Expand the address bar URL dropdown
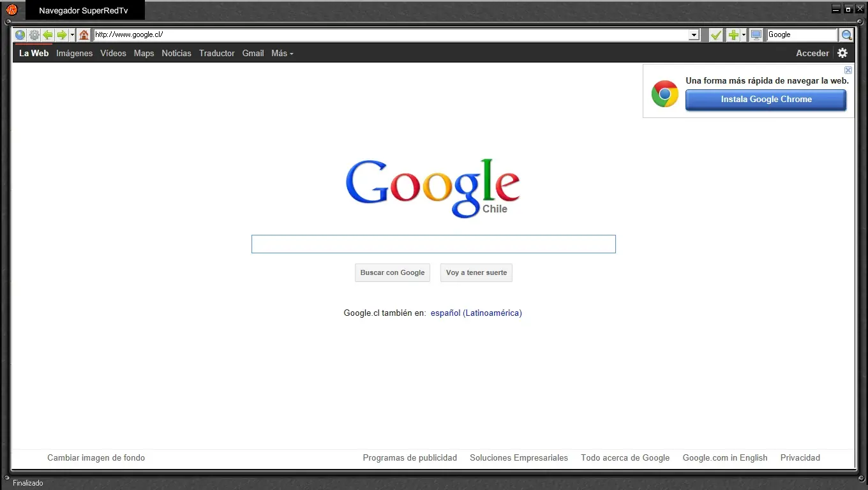 (x=694, y=35)
